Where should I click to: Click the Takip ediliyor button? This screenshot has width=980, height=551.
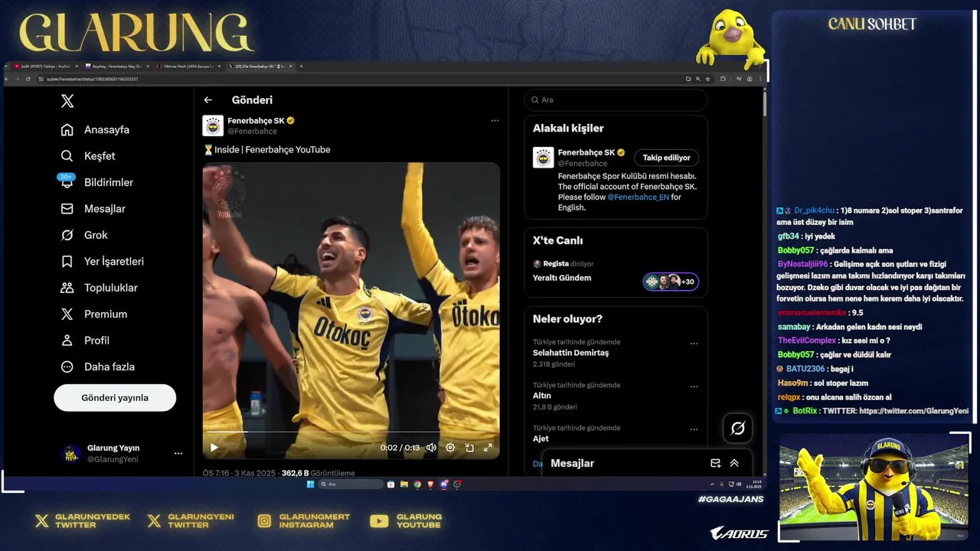(x=666, y=158)
